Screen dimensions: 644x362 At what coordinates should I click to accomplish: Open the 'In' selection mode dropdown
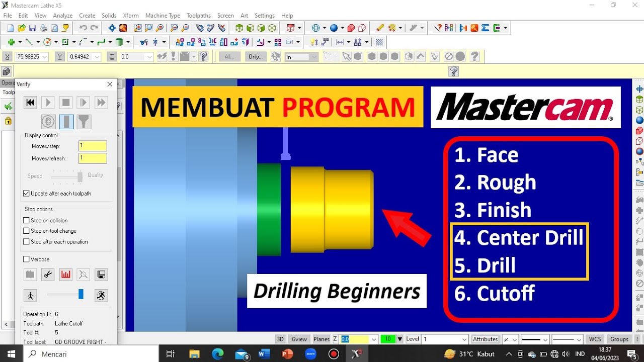pyautogui.click(x=314, y=57)
